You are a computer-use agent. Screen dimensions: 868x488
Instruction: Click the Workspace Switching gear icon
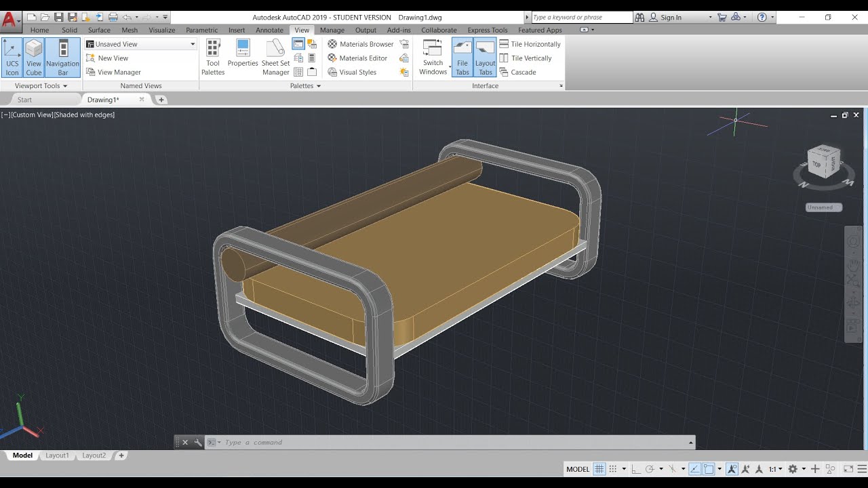click(792, 469)
